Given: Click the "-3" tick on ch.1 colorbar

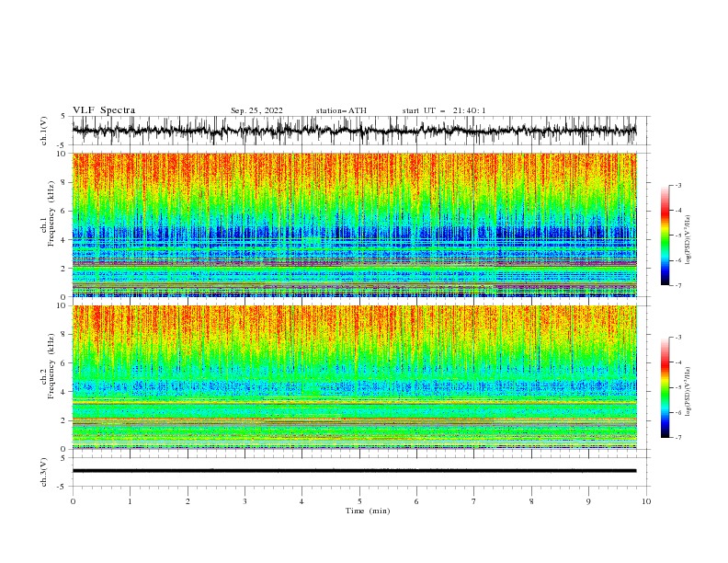Looking at the screenshot, I should tap(677, 185).
